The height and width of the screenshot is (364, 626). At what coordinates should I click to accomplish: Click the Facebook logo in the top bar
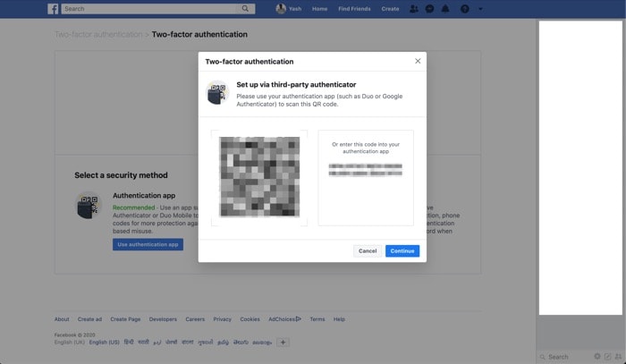[53, 9]
